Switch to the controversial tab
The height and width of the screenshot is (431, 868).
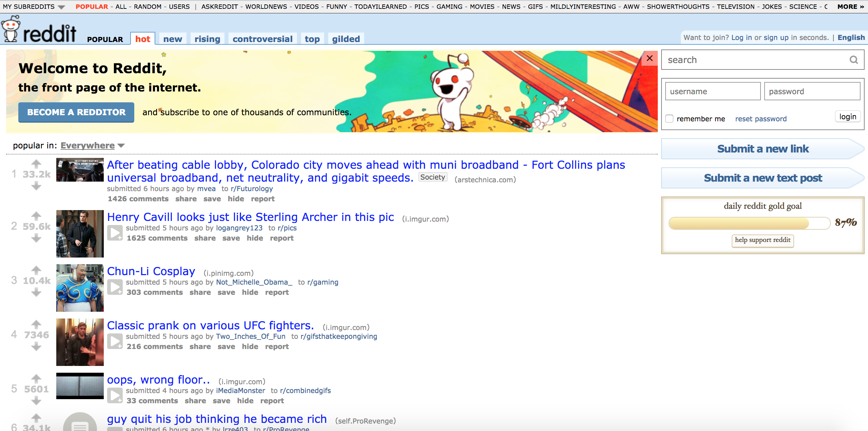263,39
